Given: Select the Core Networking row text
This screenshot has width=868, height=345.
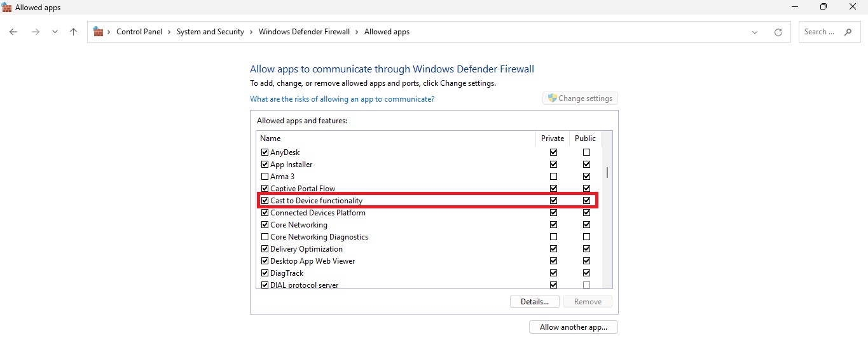Looking at the screenshot, I should pyautogui.click(x=299, y=225).
